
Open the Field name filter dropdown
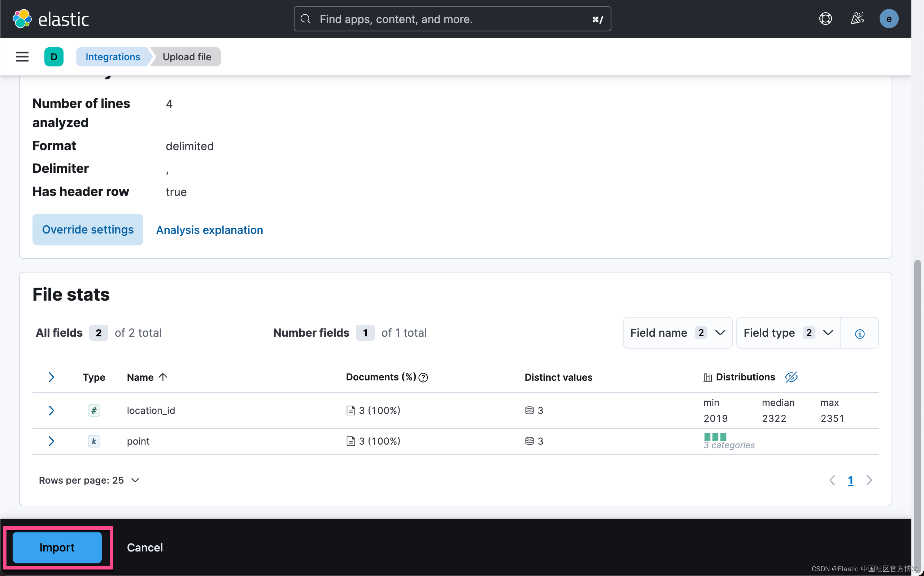coord(677,333)
